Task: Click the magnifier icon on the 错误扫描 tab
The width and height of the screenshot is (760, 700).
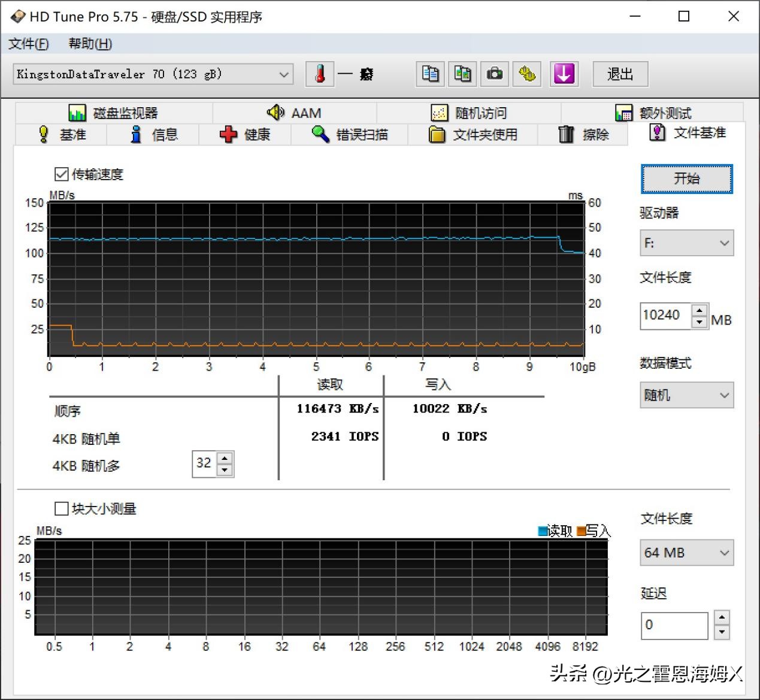Action: pyautogui.click(x=321, y=134)
